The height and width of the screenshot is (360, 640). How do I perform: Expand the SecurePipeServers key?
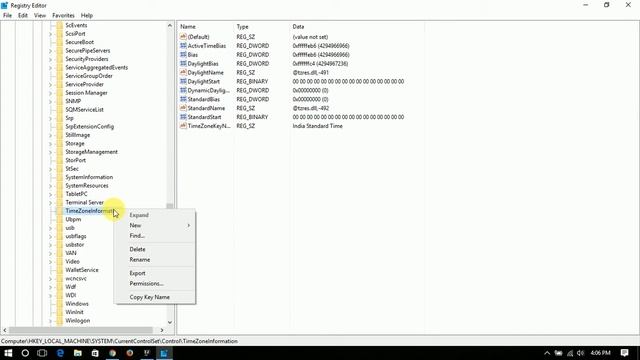coord(51,51)
